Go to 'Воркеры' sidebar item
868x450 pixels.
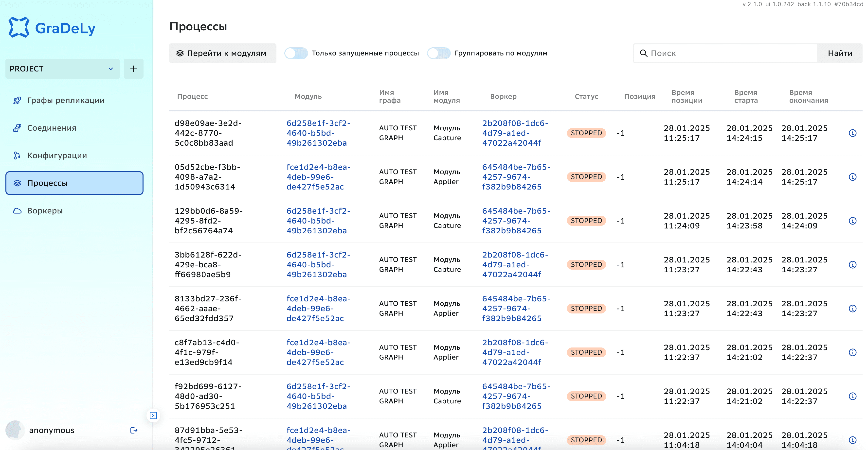(x=45, y=211)
